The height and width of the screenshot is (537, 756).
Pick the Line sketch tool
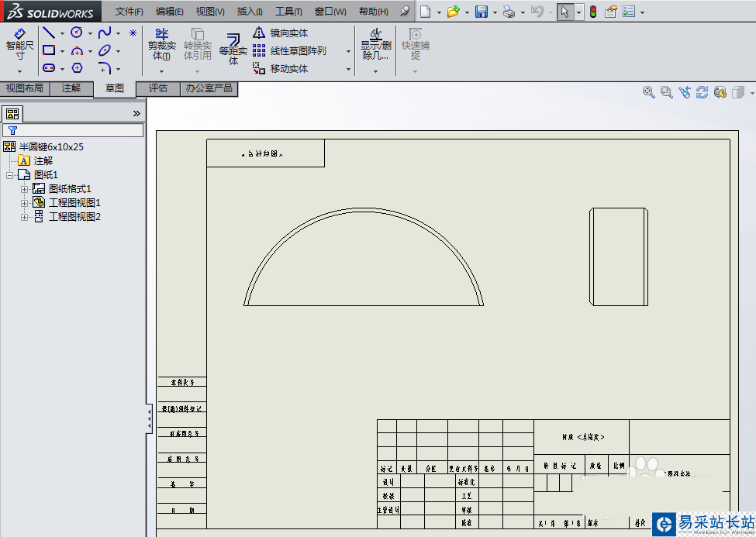pos(49,33)
